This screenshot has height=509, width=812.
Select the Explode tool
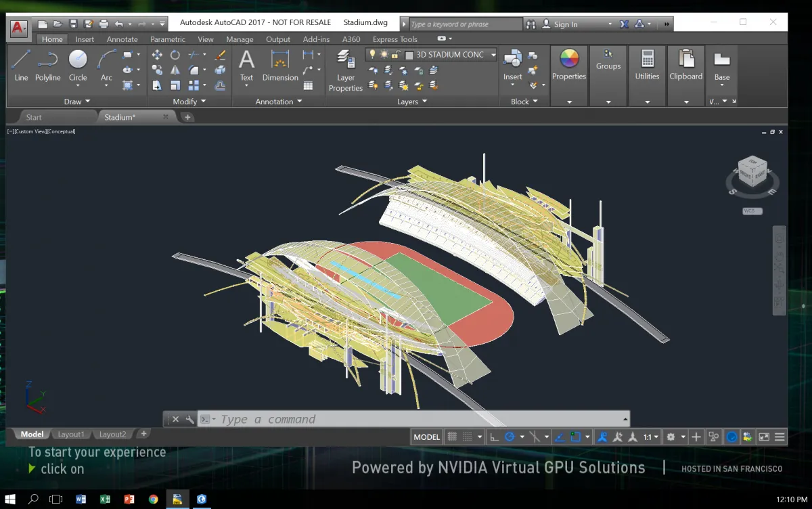coord(220,70)
